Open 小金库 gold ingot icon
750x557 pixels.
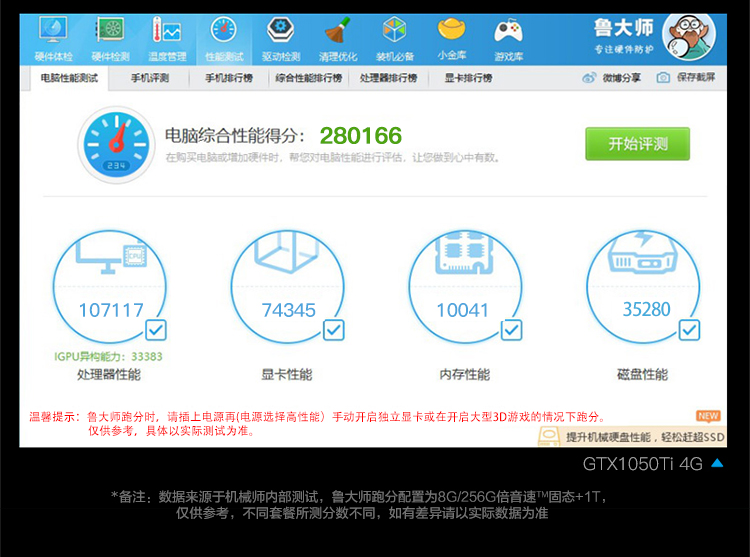[452, 29]
